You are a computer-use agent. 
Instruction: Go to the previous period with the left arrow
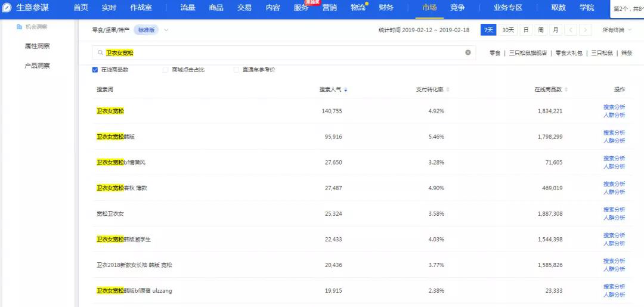(x=571, y=30)
